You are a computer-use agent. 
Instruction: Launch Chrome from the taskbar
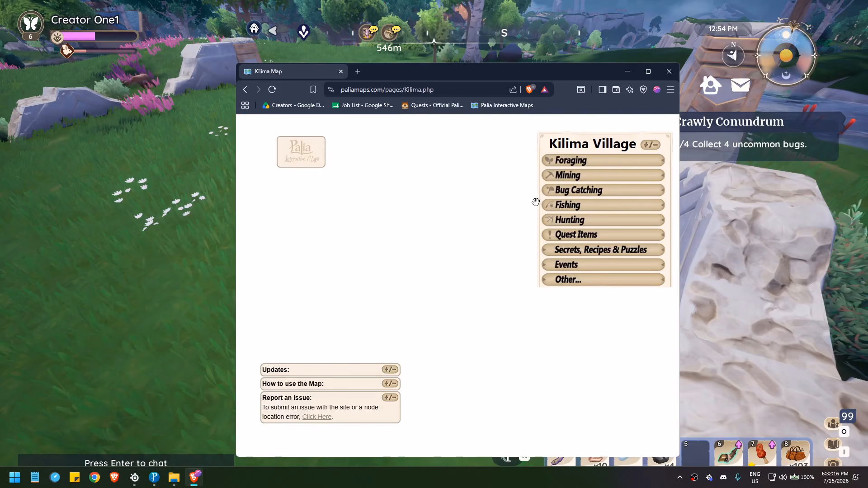click(x=94, y=477)
